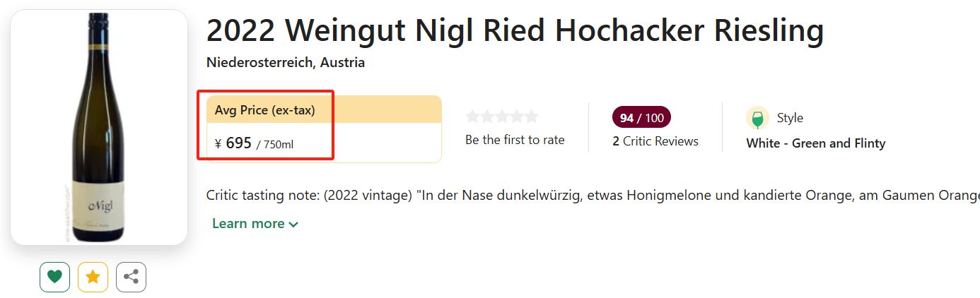Expand the chevron beside Learn more
The height and width of the screenshot is (298, 980).
coord(293,225)
